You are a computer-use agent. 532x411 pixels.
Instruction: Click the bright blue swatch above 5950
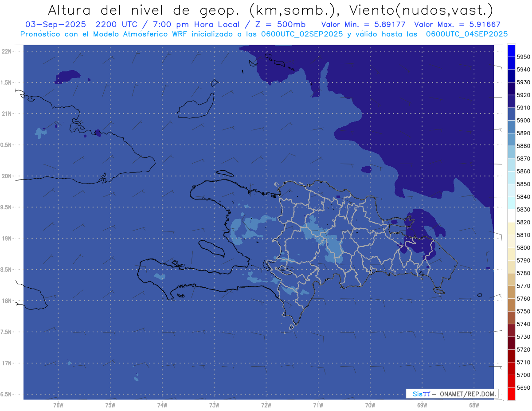point(511,51)
